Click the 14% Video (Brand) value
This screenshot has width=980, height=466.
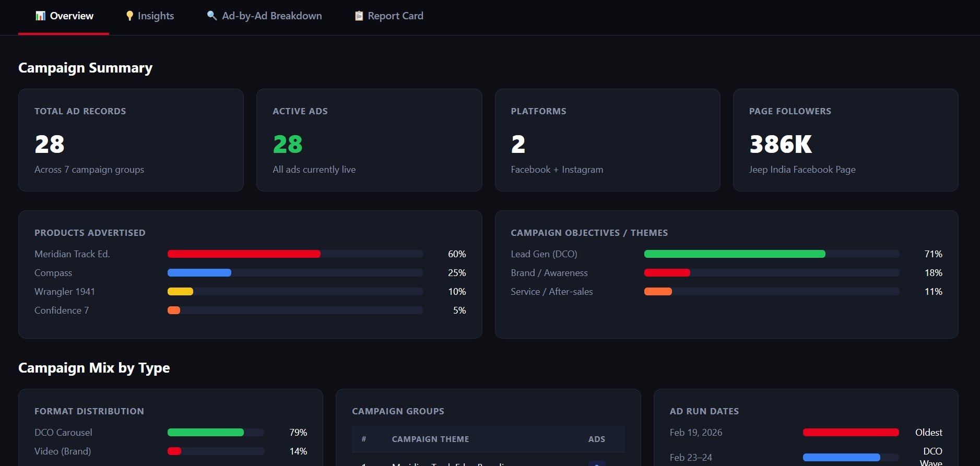(x=298, y=451)
